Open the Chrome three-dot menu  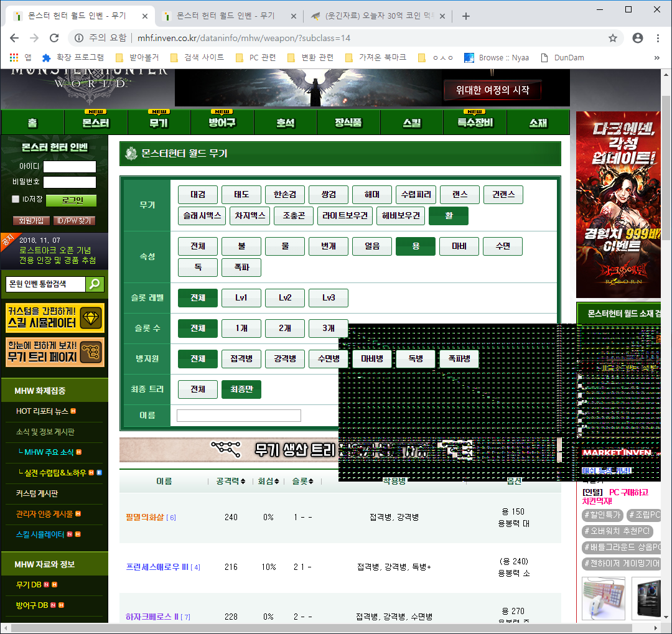[x=658, y=38]
